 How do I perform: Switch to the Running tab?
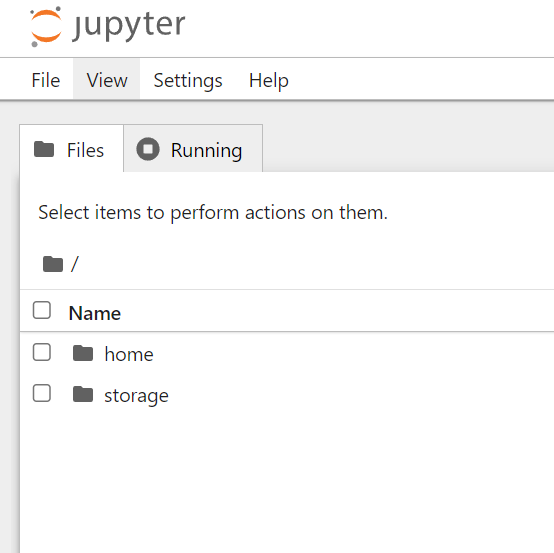193,149
